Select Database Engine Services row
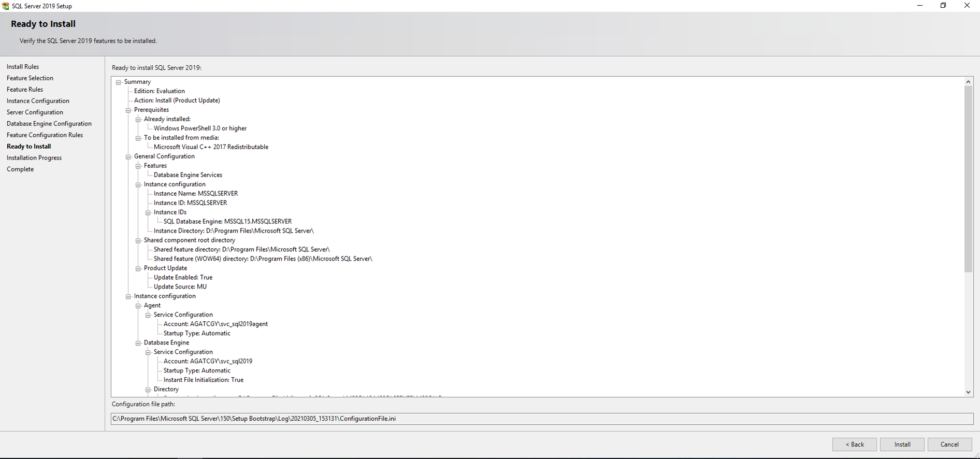The image size is (980, 459). (x=188, y=175)
